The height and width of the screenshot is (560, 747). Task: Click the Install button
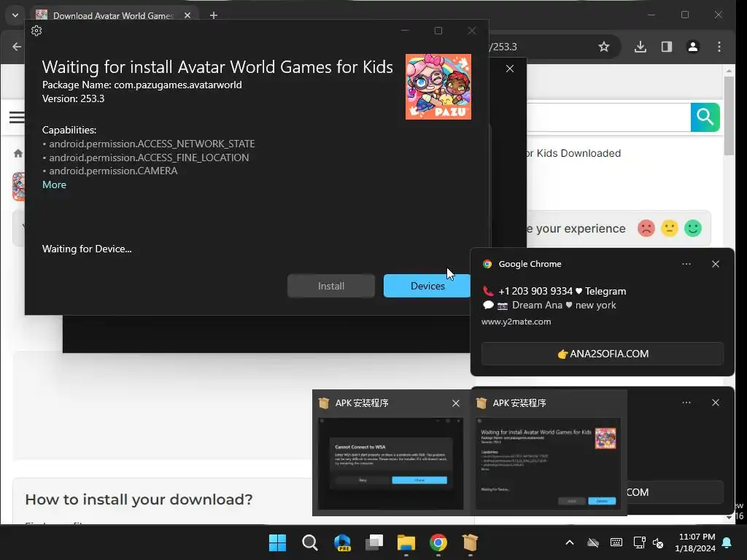coord(331,286)
